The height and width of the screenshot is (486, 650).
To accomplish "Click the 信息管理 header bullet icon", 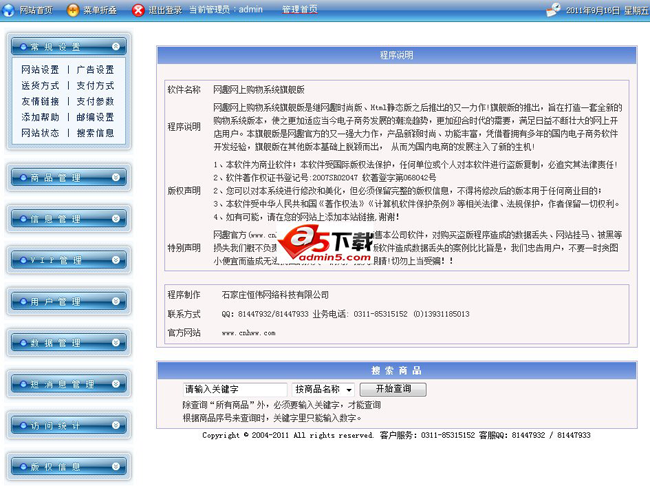I will [23, 219].
